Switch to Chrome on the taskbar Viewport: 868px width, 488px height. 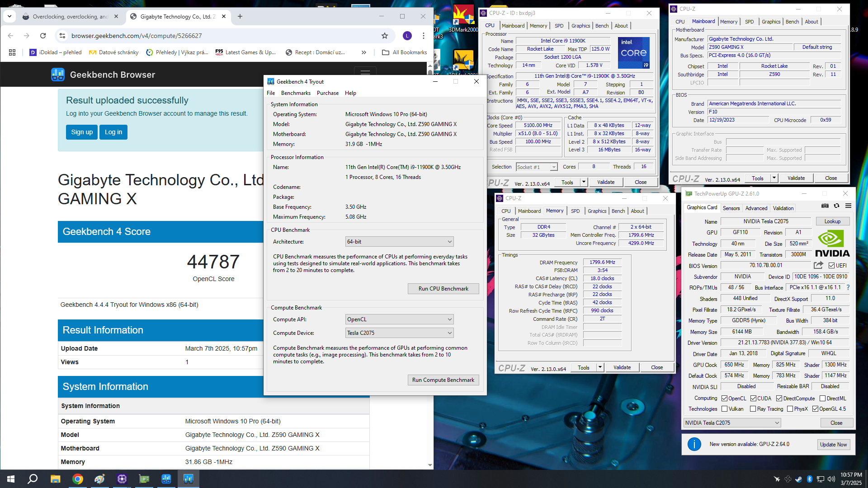[x=77, y=479]
